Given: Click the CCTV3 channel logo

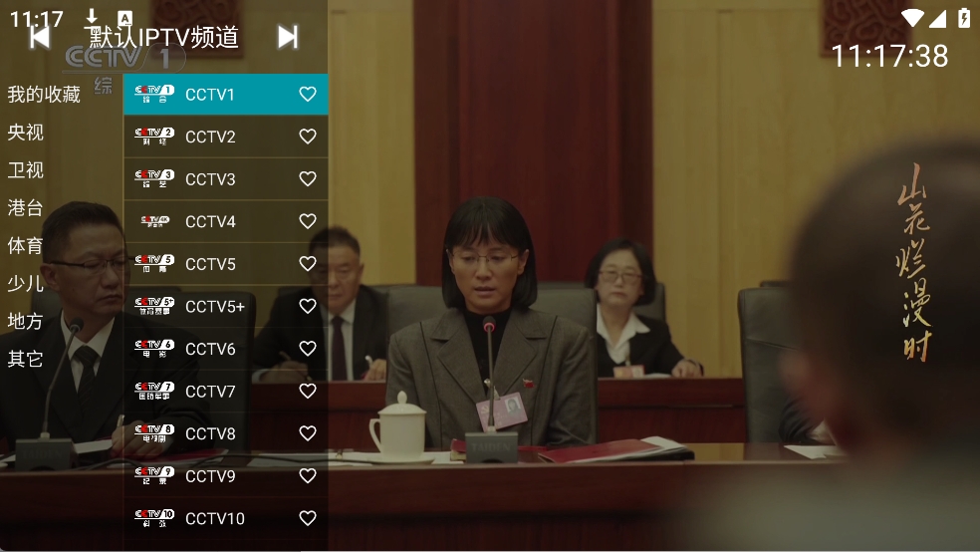Looking at the screenshot, I should [154, 178].
